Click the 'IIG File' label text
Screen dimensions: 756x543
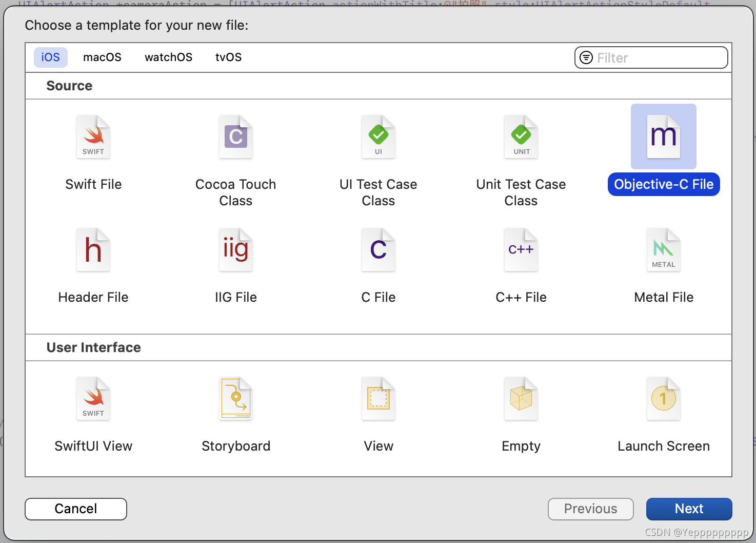[x=236, y=297]
